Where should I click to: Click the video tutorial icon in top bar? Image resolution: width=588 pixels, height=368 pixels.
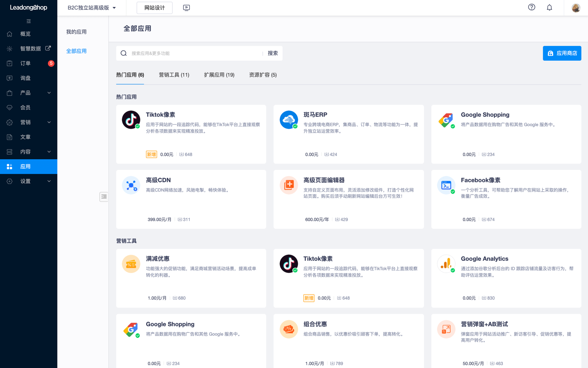tap(186, 7)
